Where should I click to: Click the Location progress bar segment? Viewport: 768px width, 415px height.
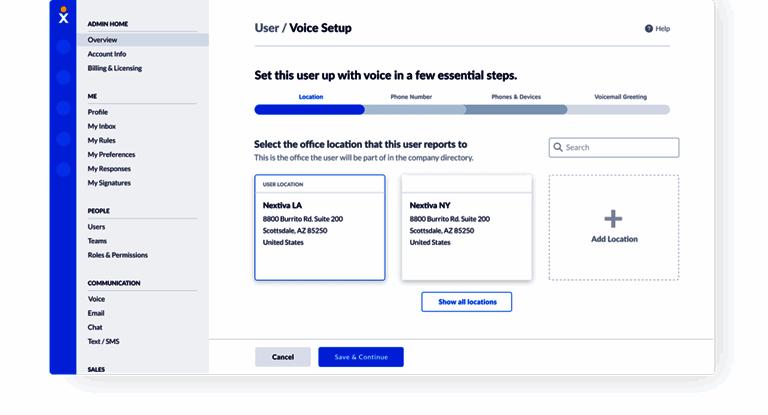(310, 110)
